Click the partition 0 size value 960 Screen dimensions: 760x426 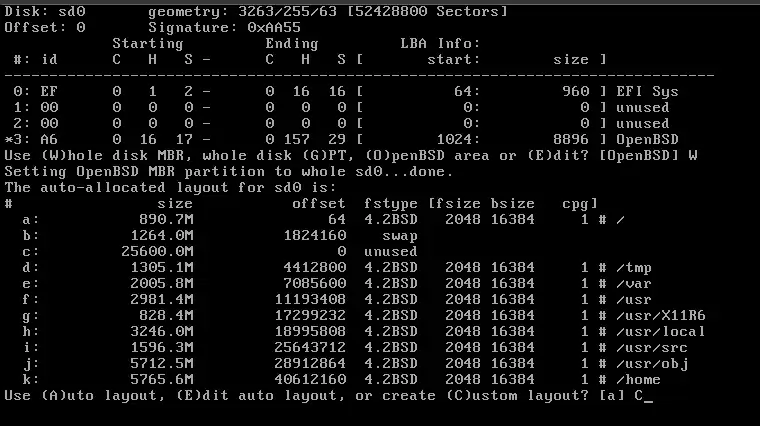tap(576, 91)
